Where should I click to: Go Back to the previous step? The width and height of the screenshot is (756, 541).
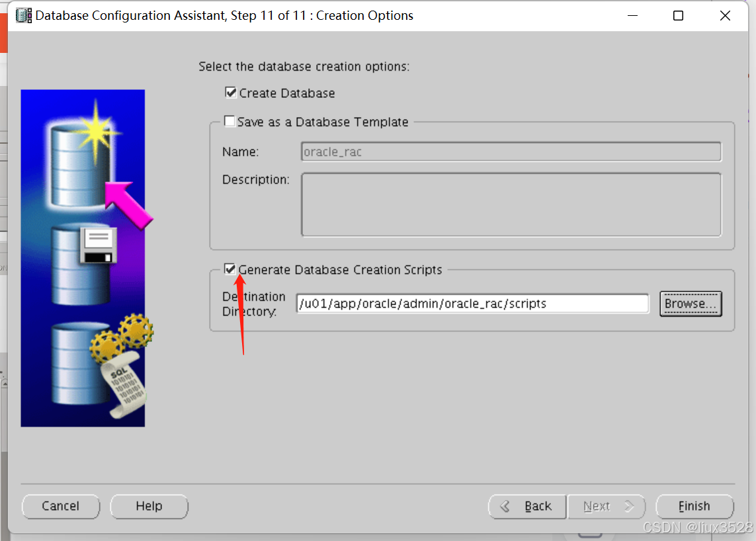click(x=527, y=507)
